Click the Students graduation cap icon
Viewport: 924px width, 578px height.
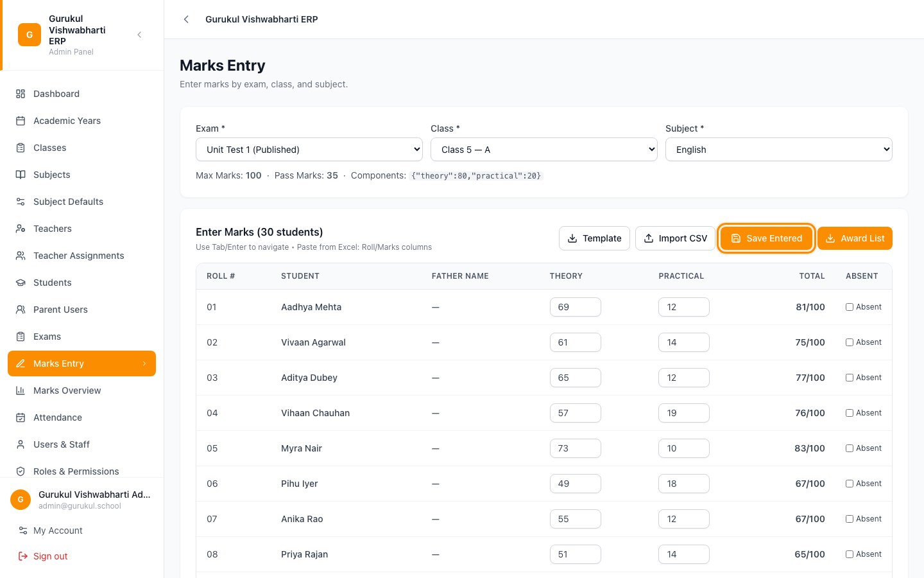point(21,283)
